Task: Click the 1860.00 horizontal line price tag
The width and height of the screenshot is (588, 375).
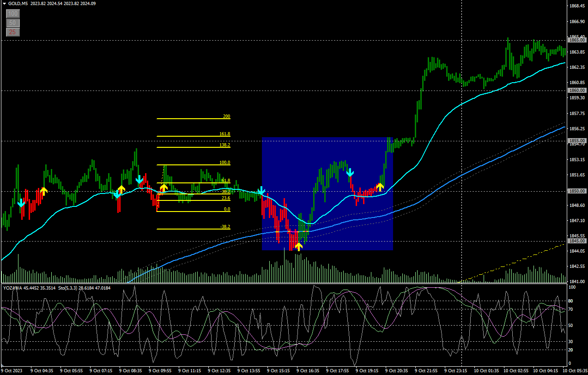Action: (x=577, y=91)
